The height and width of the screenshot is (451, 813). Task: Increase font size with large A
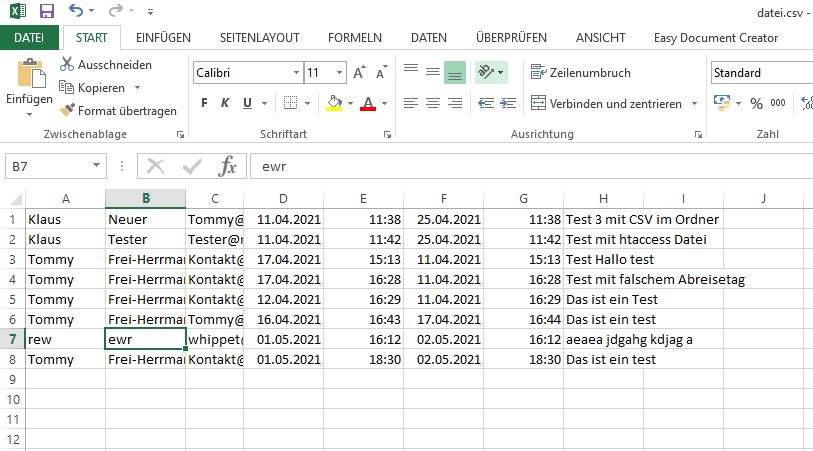pos(359,73)
